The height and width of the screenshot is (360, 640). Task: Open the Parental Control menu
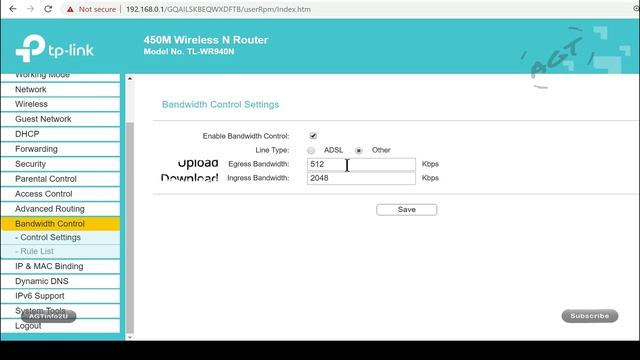coord(60,179)
